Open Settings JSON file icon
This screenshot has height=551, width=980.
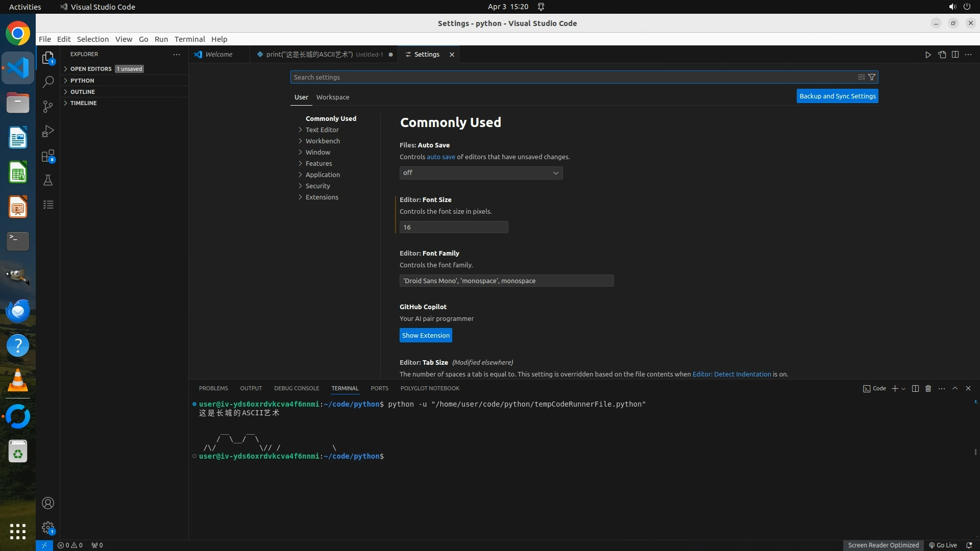(942, 55)
